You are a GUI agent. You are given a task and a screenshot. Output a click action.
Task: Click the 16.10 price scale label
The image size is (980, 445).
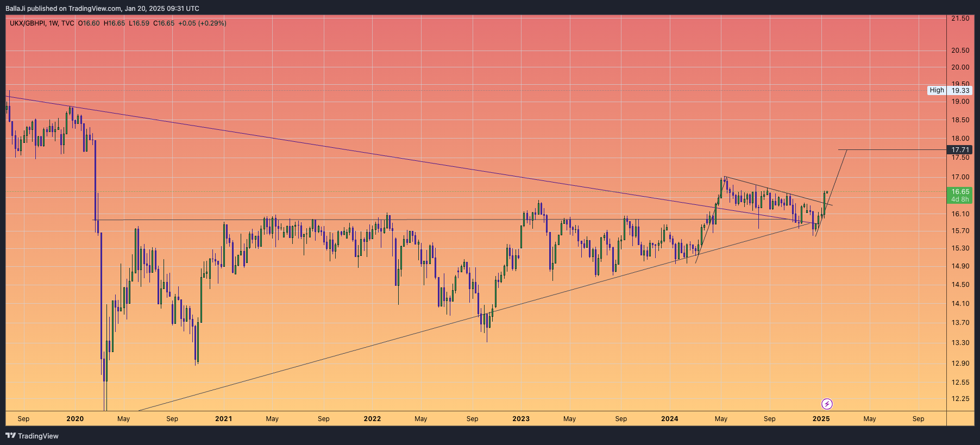[x=960, y=214]
